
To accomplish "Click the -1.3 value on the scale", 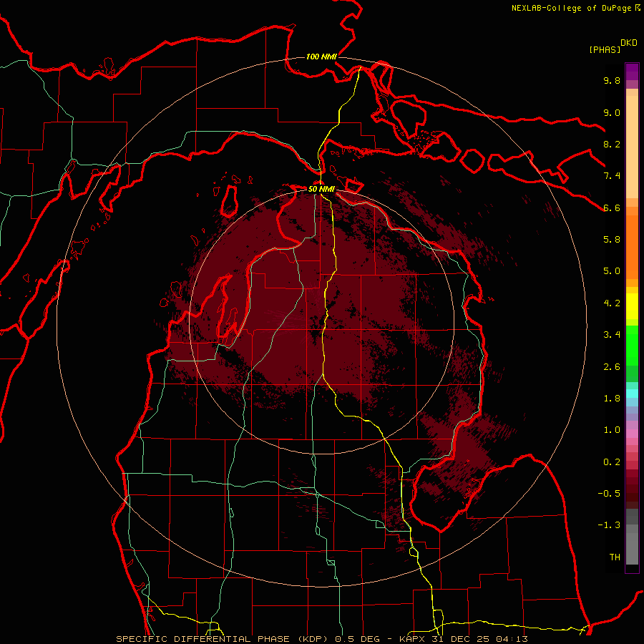I will (609, 525).
